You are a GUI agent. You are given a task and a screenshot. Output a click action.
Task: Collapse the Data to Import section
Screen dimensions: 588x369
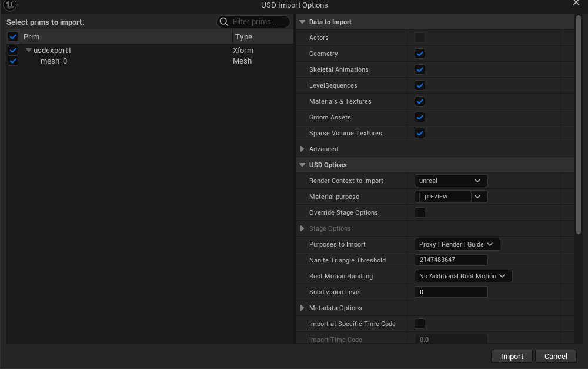pos(302,22)
